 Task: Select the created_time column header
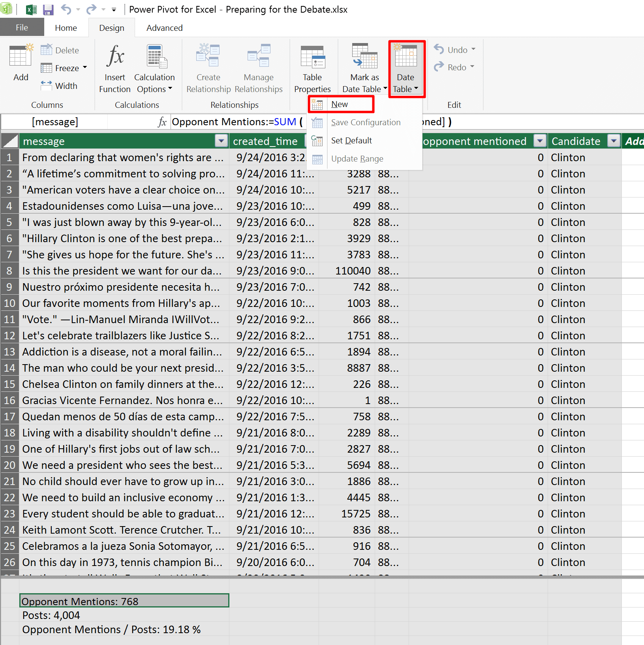point(268,141)
